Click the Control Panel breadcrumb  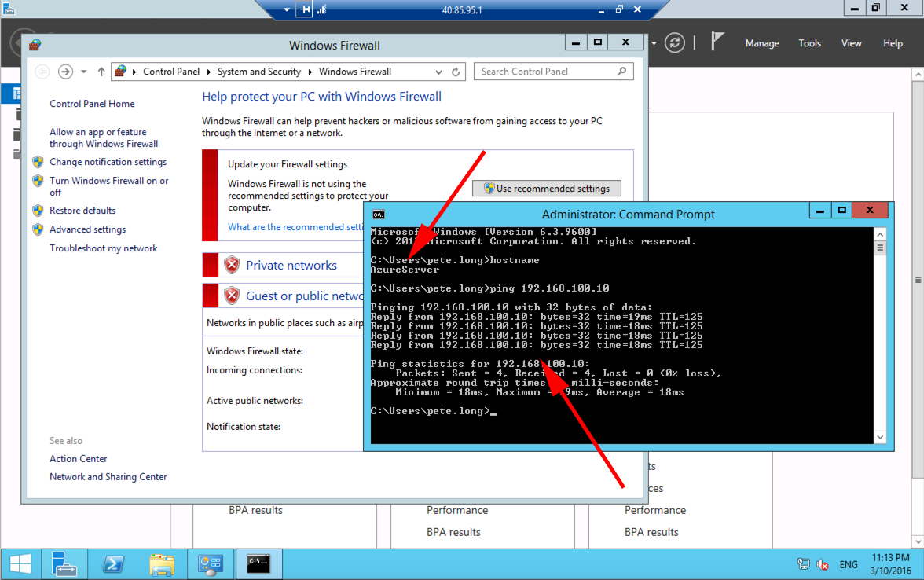pyautogui.click(x=171, y=72)
